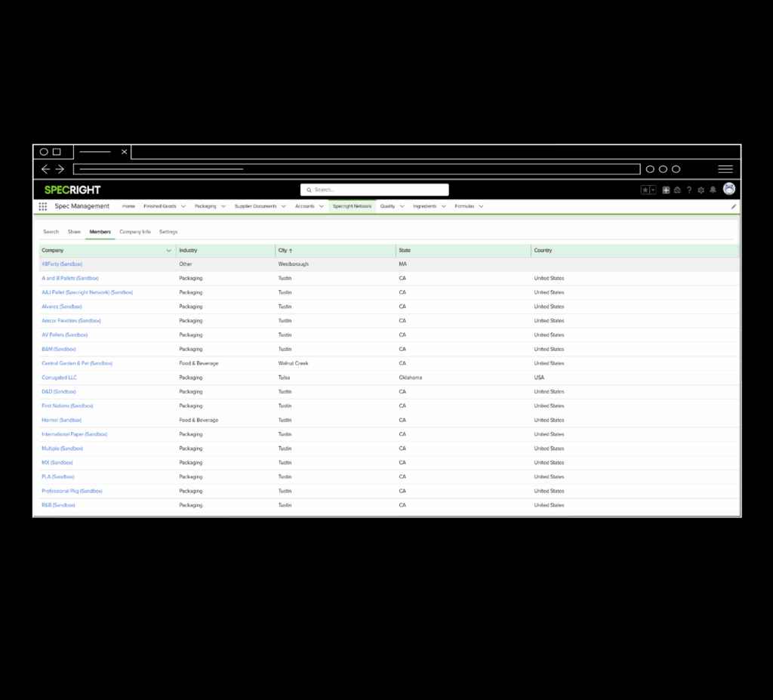View notifications via the bell icon

pos(713,190)
